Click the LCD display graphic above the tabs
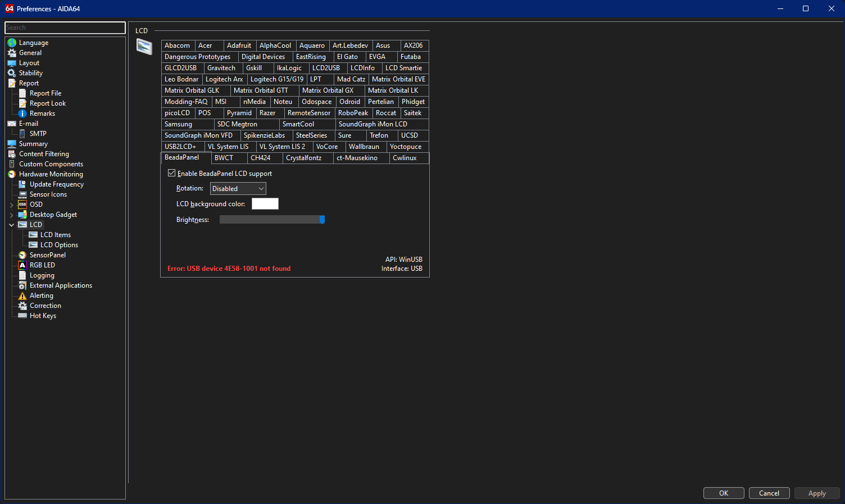Image resolution: width=845 pixels, height=504 pixels. [144, 48]
